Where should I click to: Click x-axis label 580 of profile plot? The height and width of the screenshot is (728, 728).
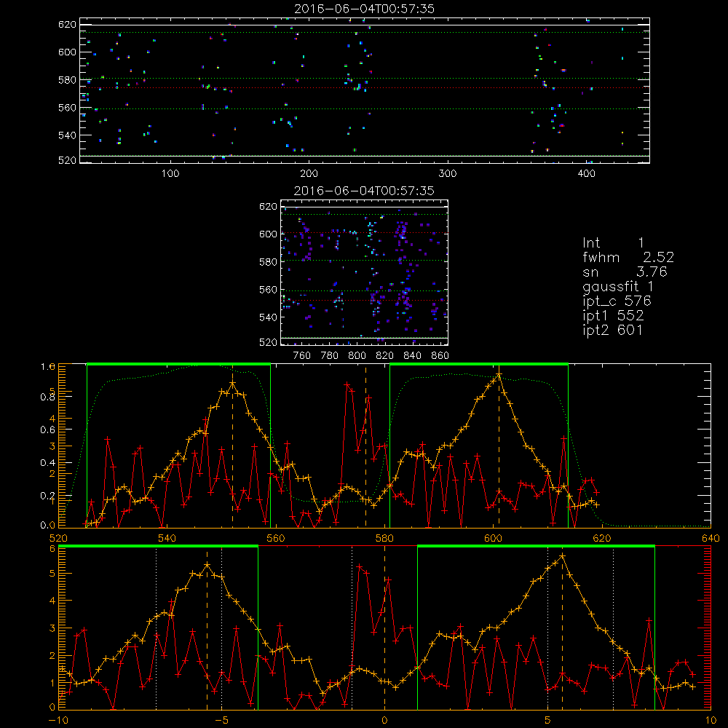[x=384, y=538]
